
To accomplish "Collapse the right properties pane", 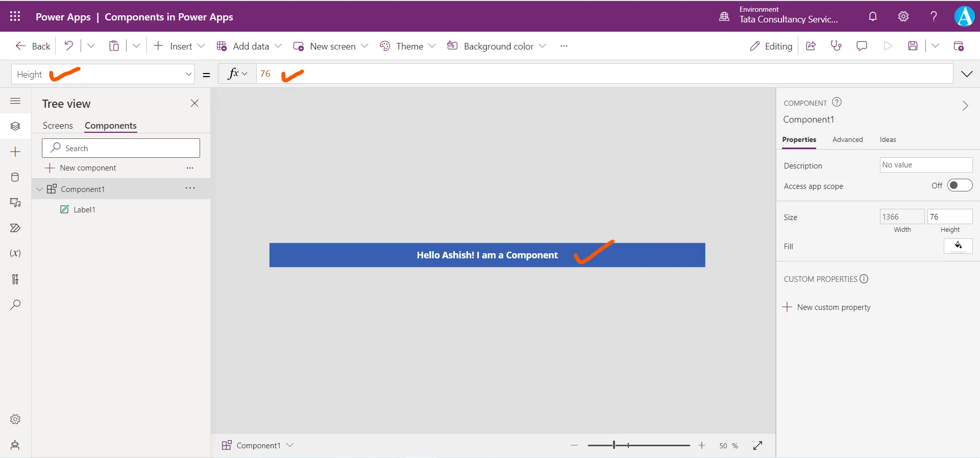I will coord(965,106).
